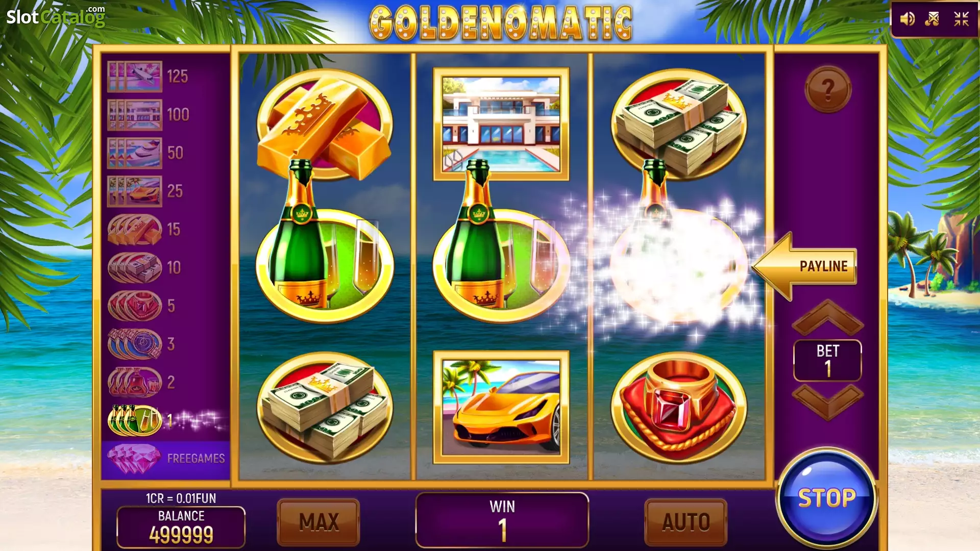Click the golden PAYLINE arrow indicator

pyautogui.click(x=804, y=266)
